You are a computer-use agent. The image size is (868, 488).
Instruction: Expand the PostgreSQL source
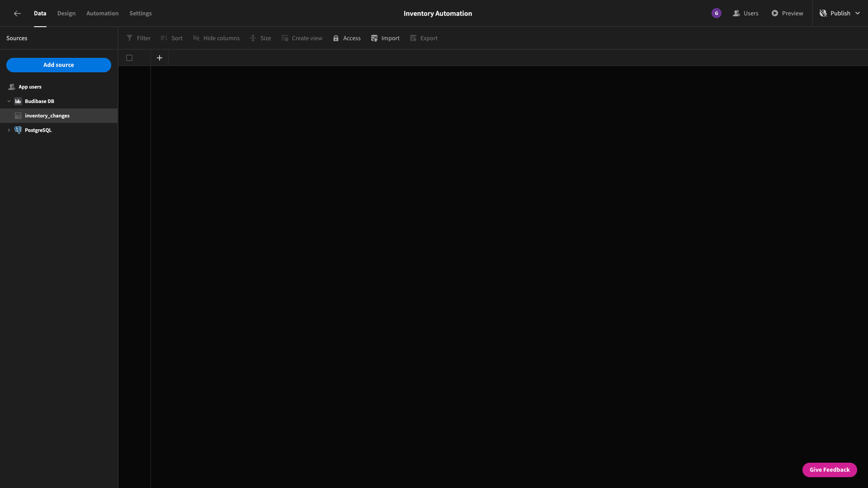point(9,130)
